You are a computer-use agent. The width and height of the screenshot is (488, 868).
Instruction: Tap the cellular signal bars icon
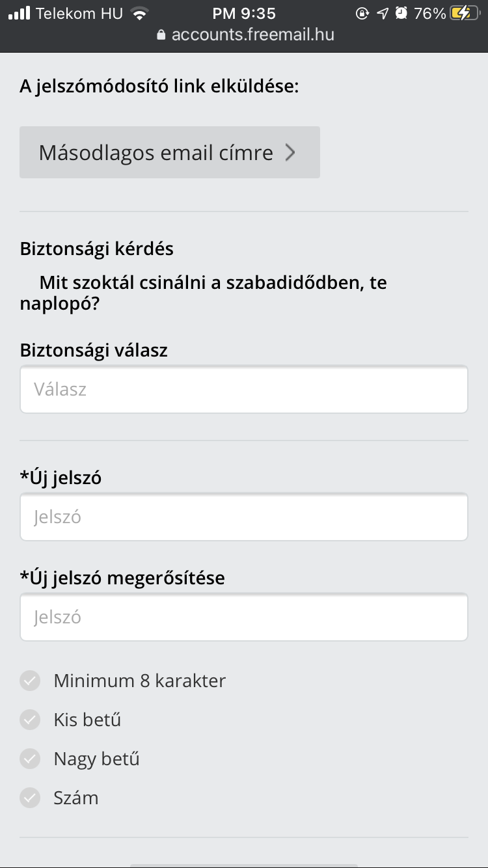pyautogui.click(x=20, y=13)
